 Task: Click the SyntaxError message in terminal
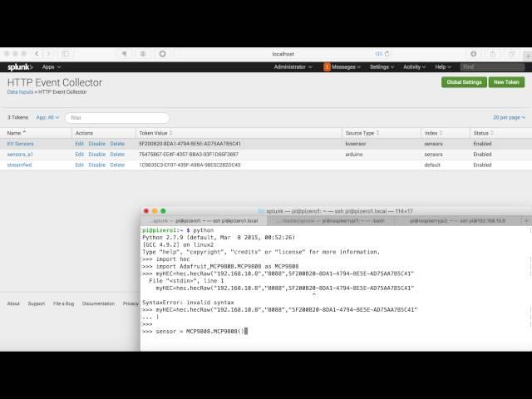point(188,303)
